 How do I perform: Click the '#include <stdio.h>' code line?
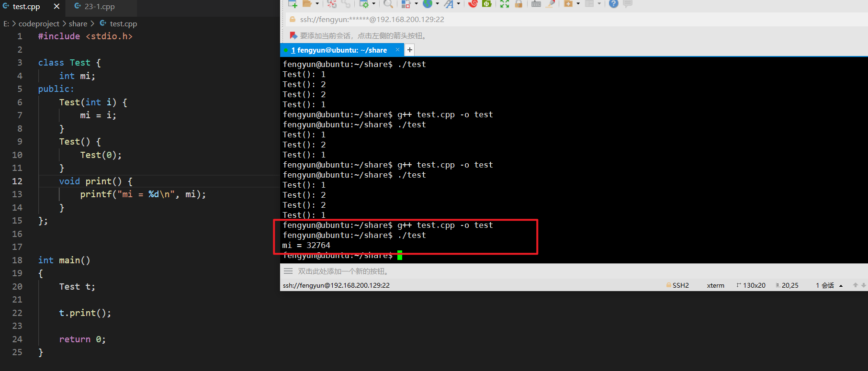[x=85, y=36]
